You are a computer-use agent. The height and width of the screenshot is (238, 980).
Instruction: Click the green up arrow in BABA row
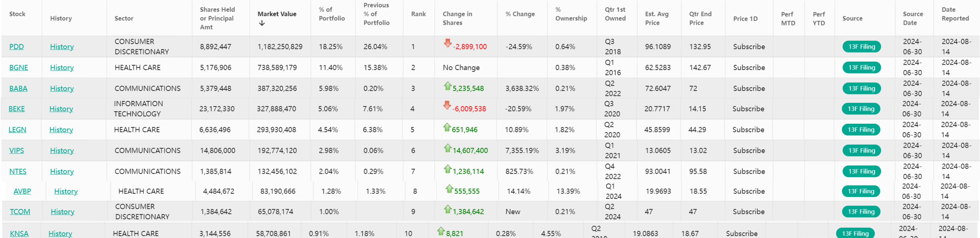coord(447,86)
